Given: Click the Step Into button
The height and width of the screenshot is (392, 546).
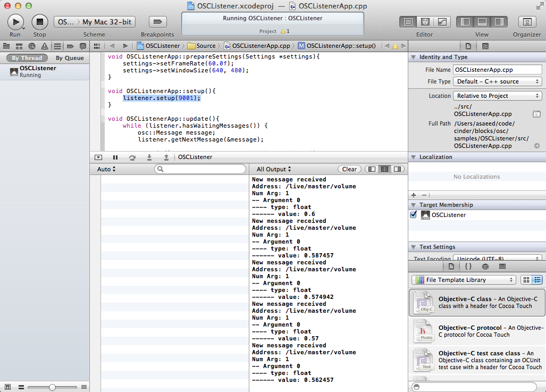Looking at the screenshot, I should pyautogui.click(x=149, y=157).
